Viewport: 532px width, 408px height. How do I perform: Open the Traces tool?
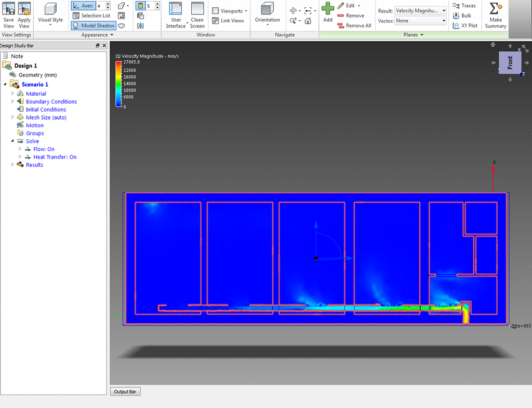[x=464, y=6]
